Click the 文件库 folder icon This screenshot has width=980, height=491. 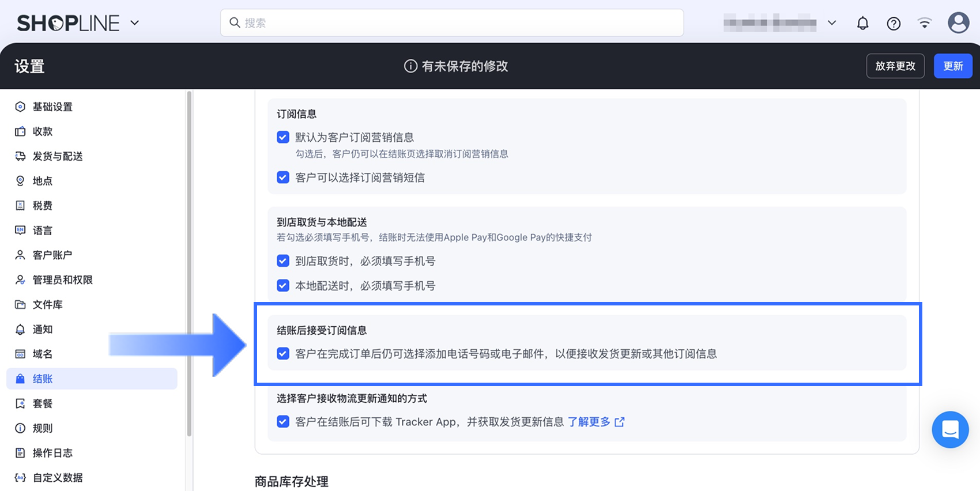point(20,304)
